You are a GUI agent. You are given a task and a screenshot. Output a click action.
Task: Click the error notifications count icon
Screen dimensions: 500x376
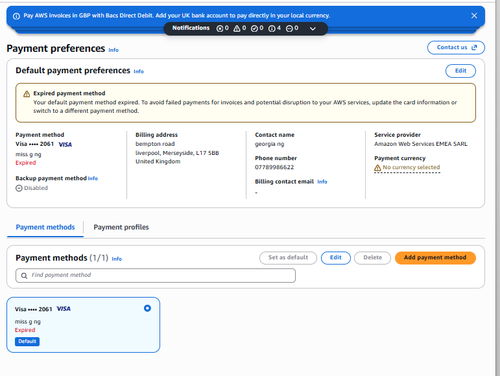click(x=220, y=29)
